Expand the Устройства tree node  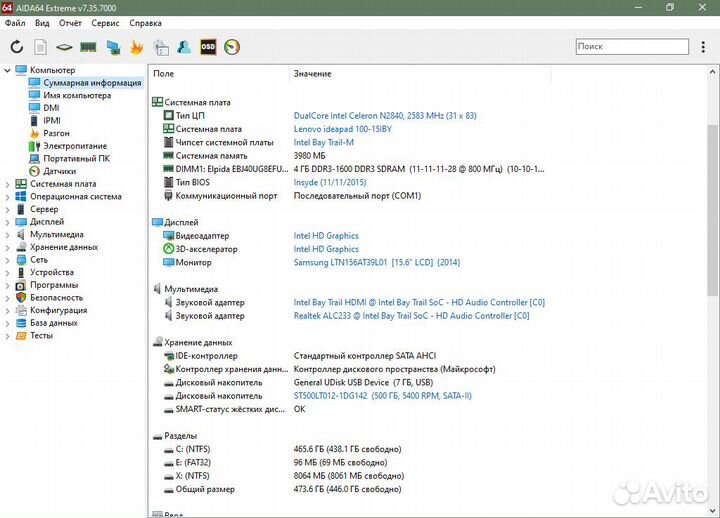point(7,273)
